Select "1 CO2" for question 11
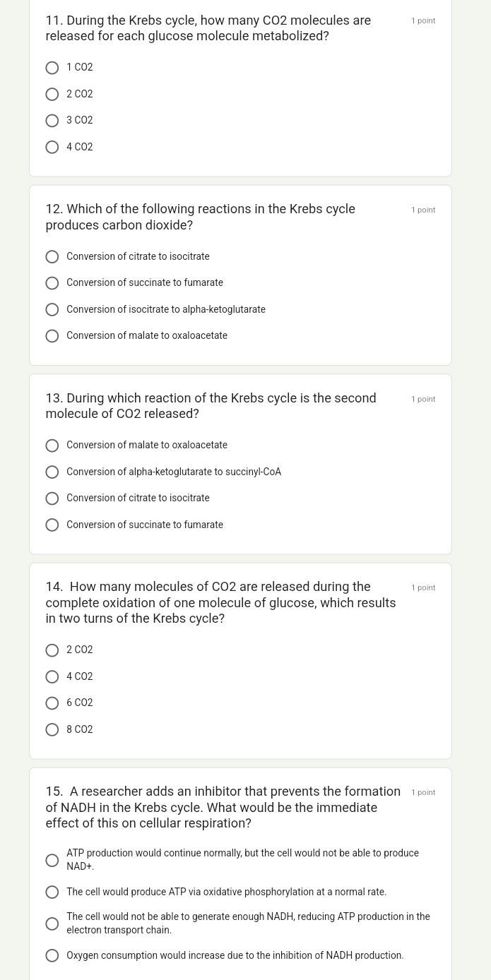491x980 pixels. tap(52, 67)
